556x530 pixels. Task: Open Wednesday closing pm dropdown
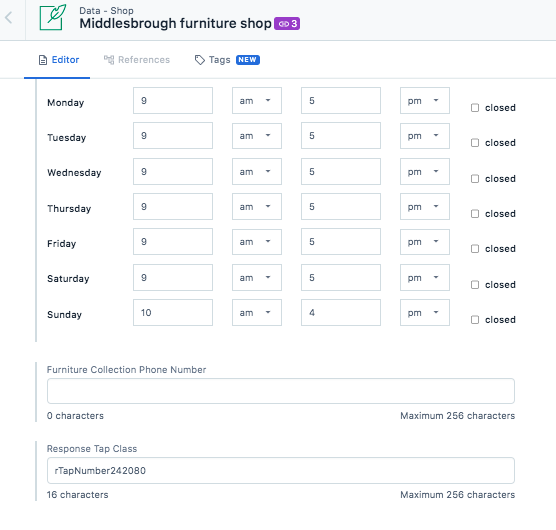(x=425, y=172)
